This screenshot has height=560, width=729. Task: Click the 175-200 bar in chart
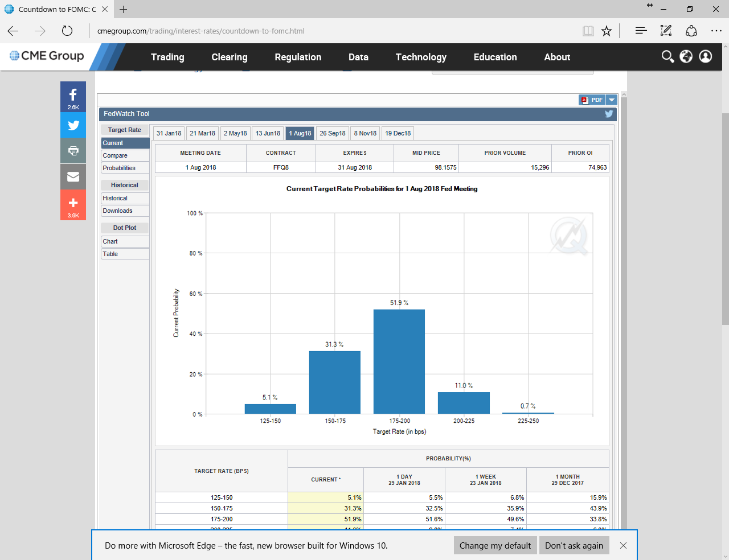coord(399,361)
